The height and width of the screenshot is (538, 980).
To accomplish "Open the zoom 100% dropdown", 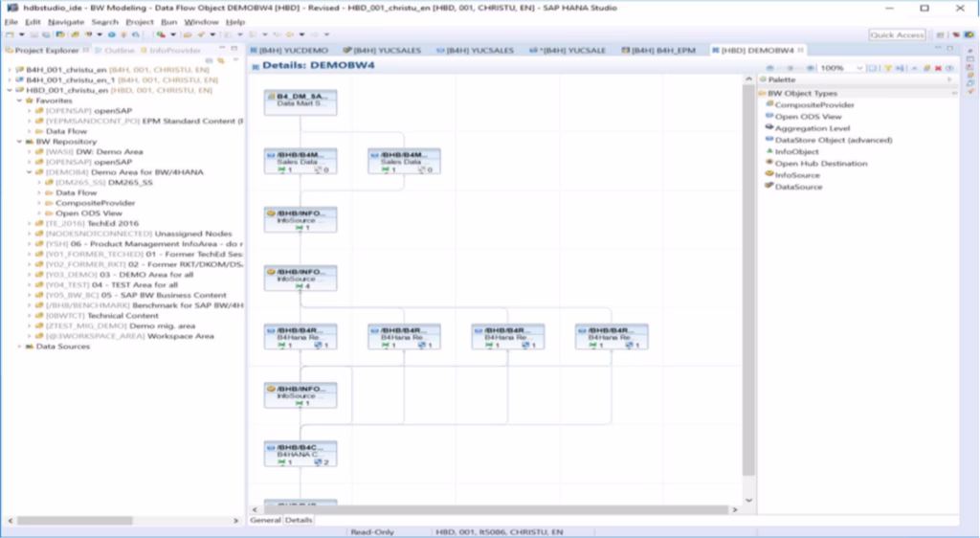I will point(841,67).
